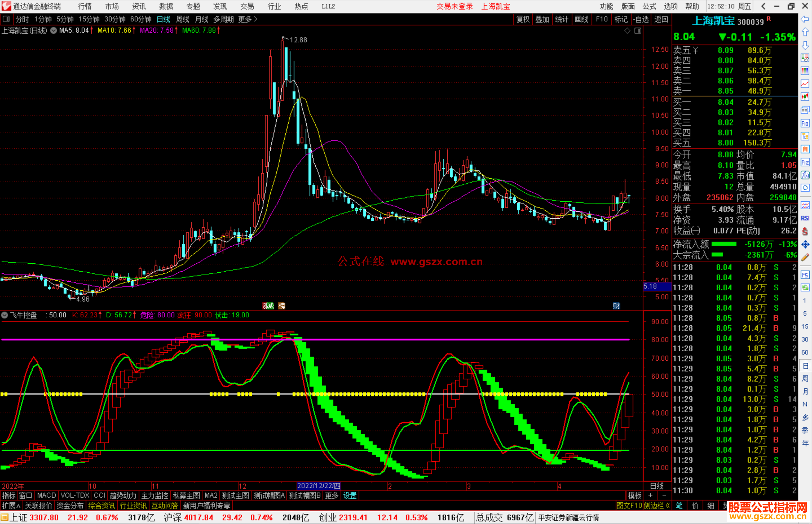
Task: Switch sidebar period to 30 minutes
Action: [x=804, y=340]
